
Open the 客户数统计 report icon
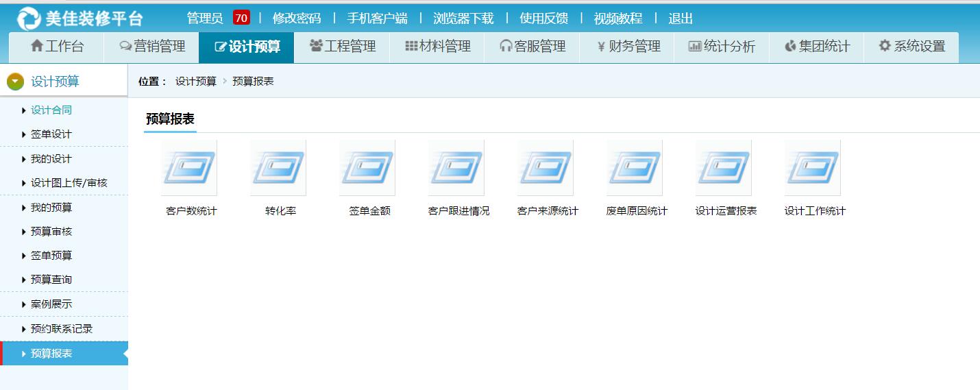tap(189, 169)
